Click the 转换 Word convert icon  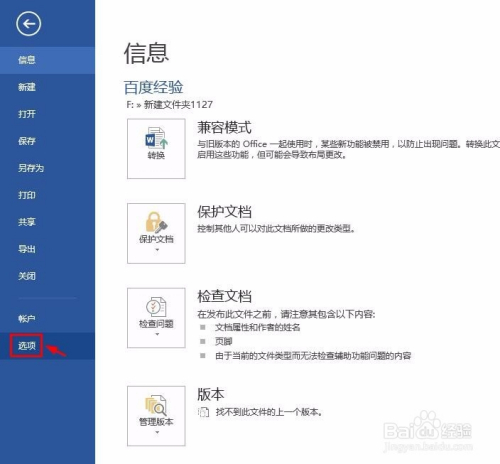click(x=156, y=138)
